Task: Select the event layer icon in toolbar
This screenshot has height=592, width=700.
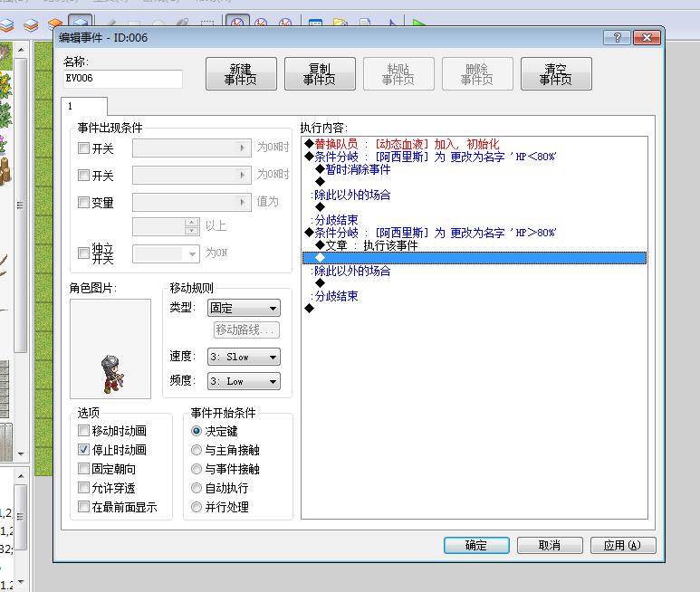Action: click(81, 24)
